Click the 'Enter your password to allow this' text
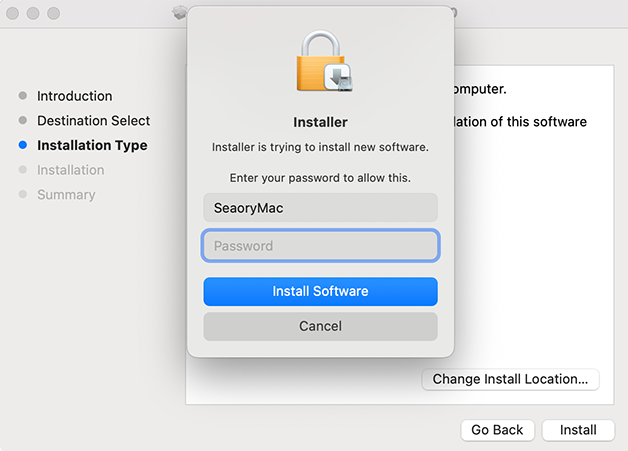 coord(320,178)
